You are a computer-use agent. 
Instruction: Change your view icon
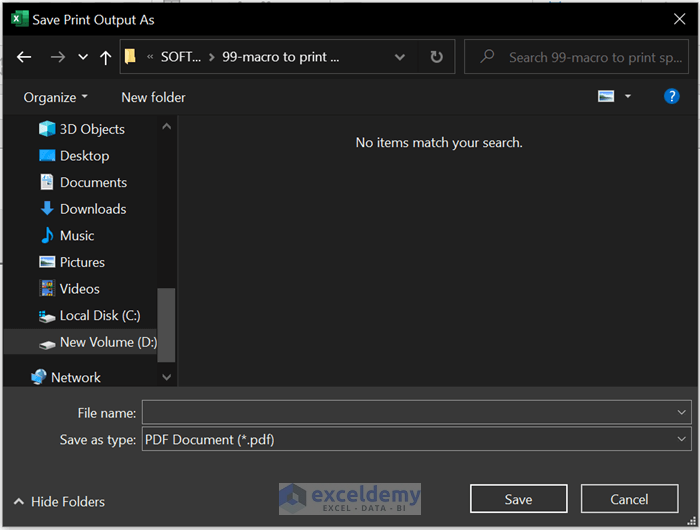(606, 96)
